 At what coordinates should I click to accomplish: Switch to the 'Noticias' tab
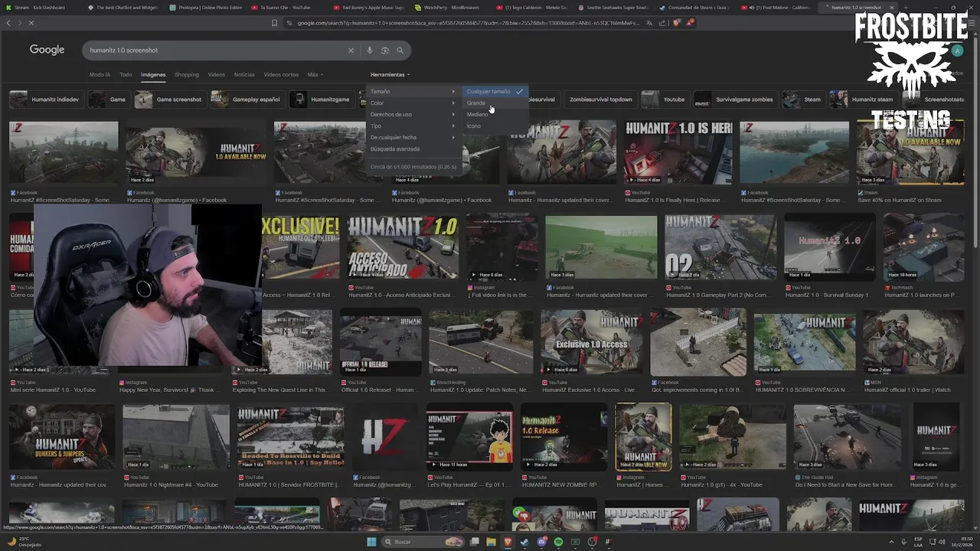pyautogui.click(x=244, y=74)
